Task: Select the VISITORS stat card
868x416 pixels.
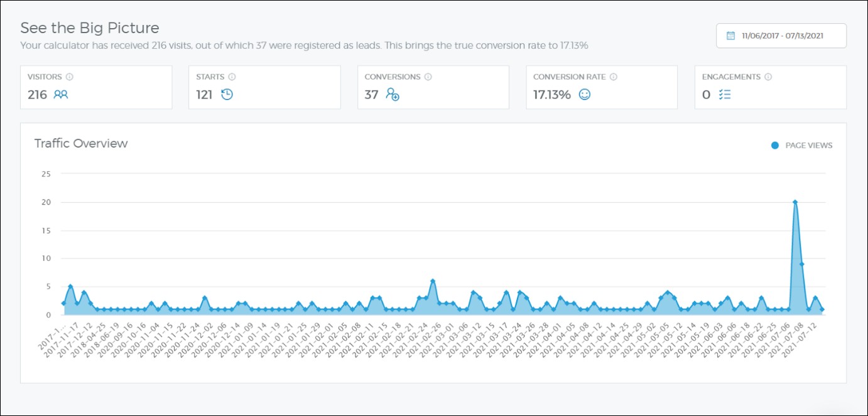Action: [96, 87]
